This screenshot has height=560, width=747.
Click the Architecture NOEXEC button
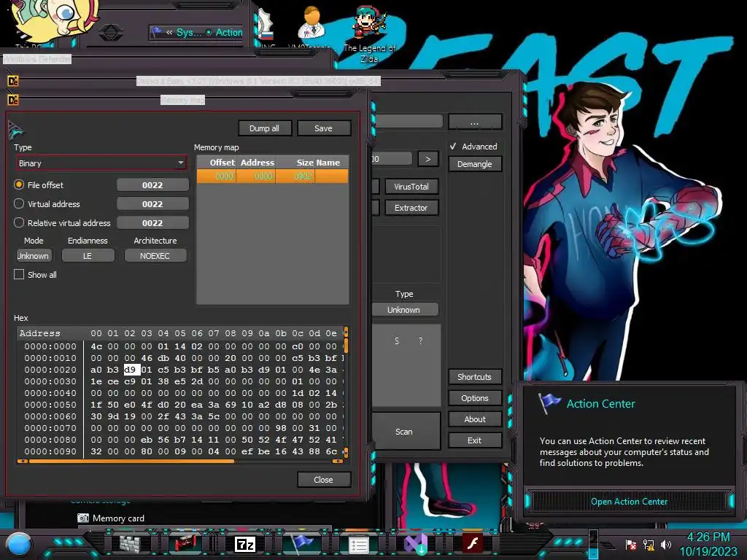tap(155, 256)
